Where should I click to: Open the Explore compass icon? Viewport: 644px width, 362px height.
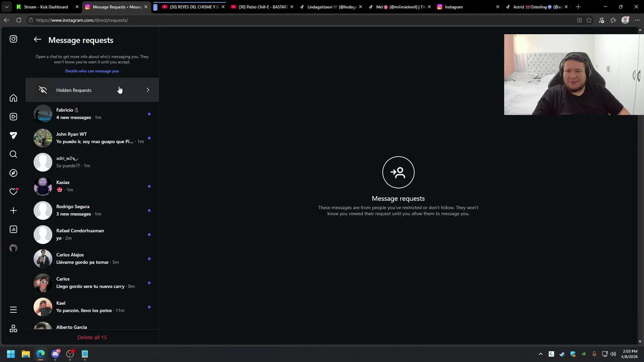pyautogui.click(x=14, y=173)
